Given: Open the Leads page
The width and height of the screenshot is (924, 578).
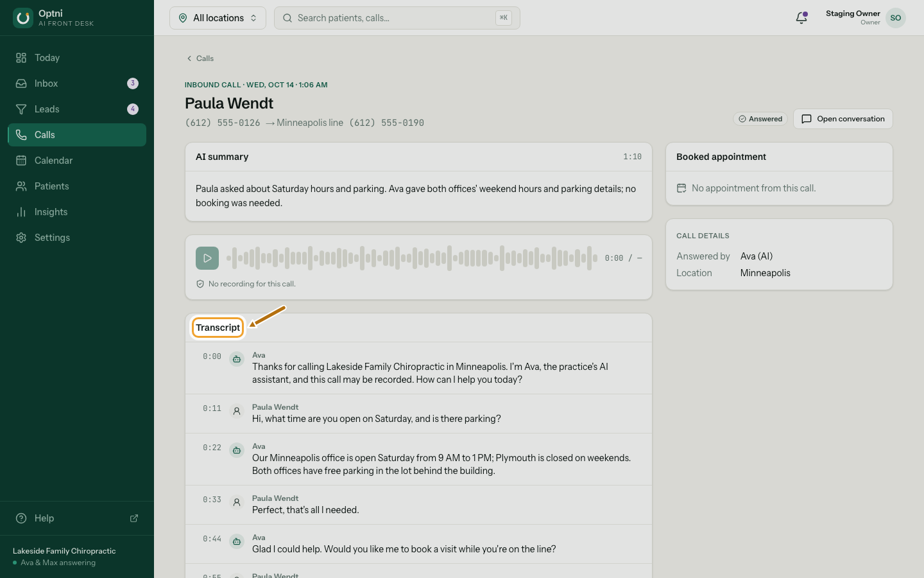Looking at the screenshot, I should point(77,109).
